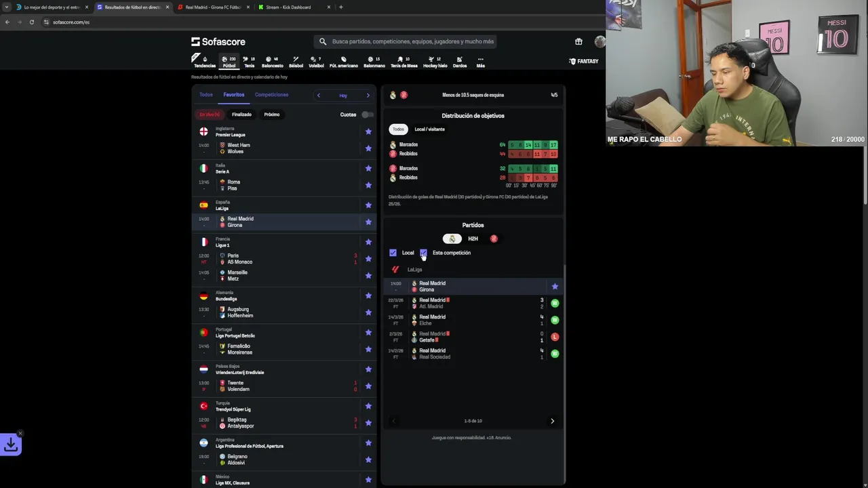Open Twente vs Volendam match
This screenshot has width=868, height=488.
point(284,386)
